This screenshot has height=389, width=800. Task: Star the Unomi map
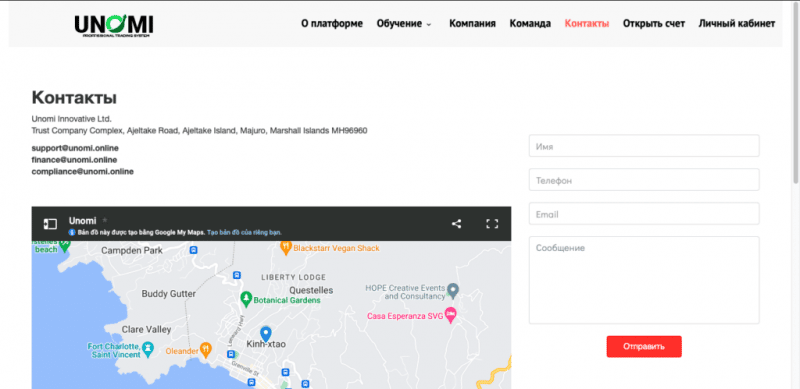(x=105, y=221)
